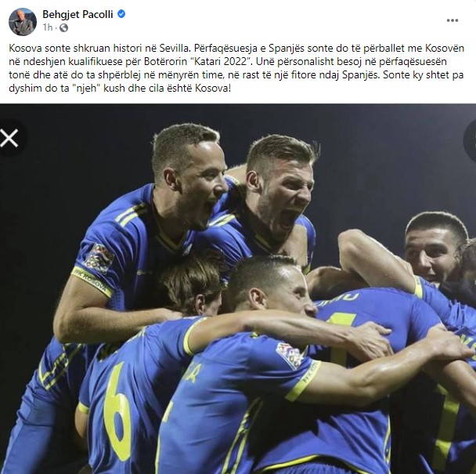Screen dimensions: 476x474
Task: Close the photo with the X button
Action: click(9, 138)
